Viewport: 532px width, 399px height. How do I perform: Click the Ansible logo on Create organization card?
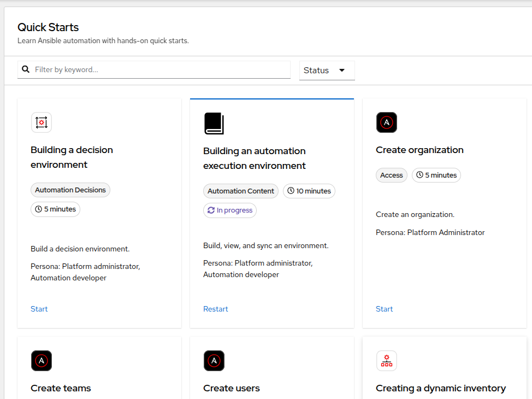[387, 122]
